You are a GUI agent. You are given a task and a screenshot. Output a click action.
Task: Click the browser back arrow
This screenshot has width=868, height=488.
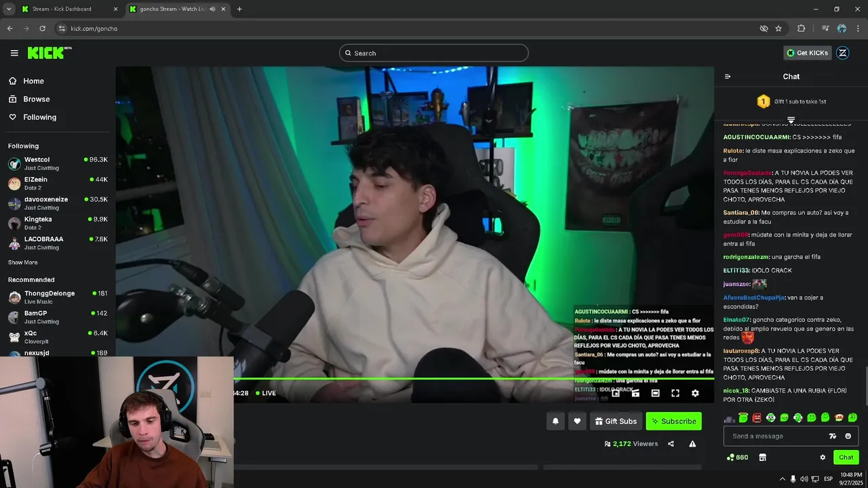coord(9,28)
